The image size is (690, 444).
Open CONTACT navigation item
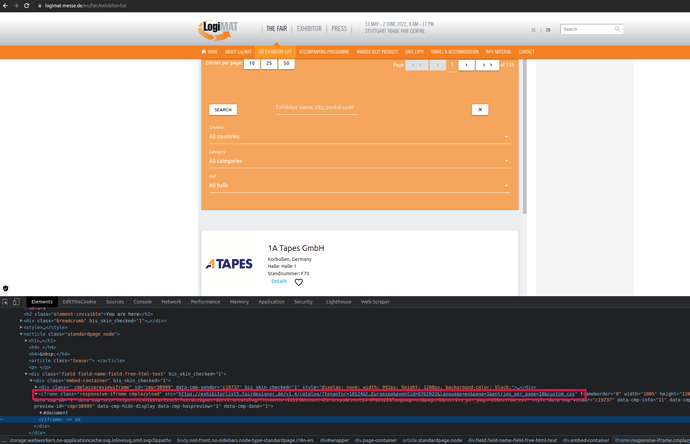click(x=526, y=52)
